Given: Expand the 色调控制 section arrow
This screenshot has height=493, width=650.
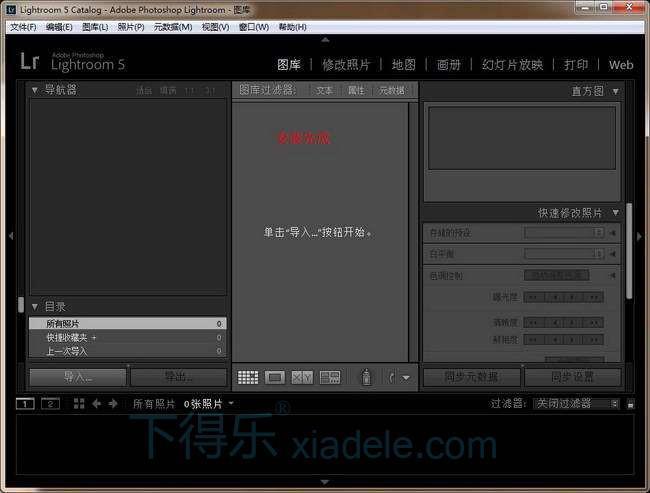Looking at the screenshot, I should coord(612,275).
